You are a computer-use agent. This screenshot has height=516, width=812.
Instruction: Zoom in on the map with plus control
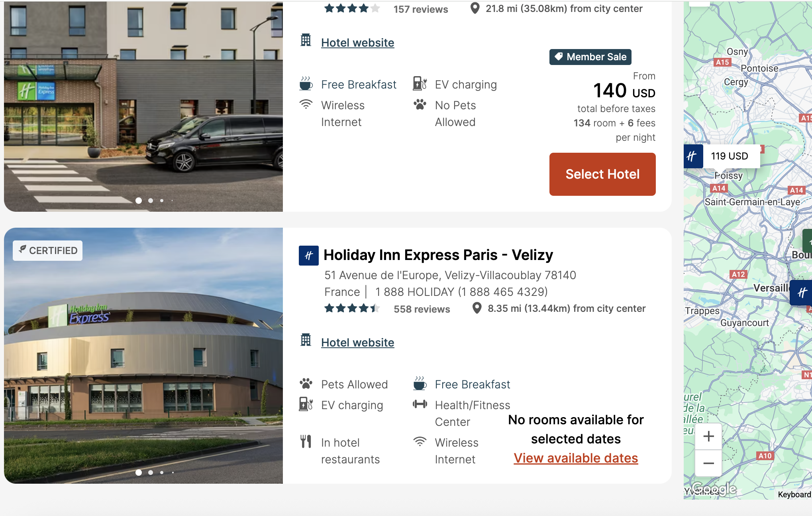tap(708, 436)
